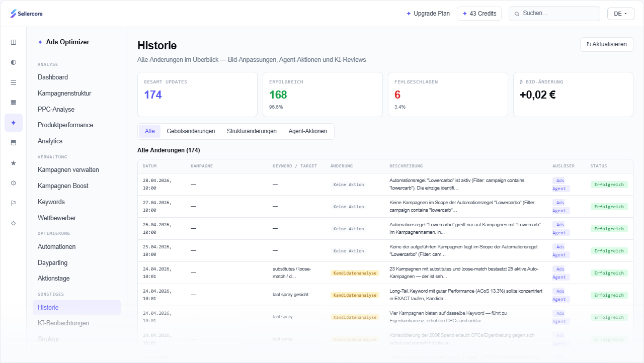
Task: Click the diamond icon in rail
Action: pyautogui.click(x=13, y=223)
